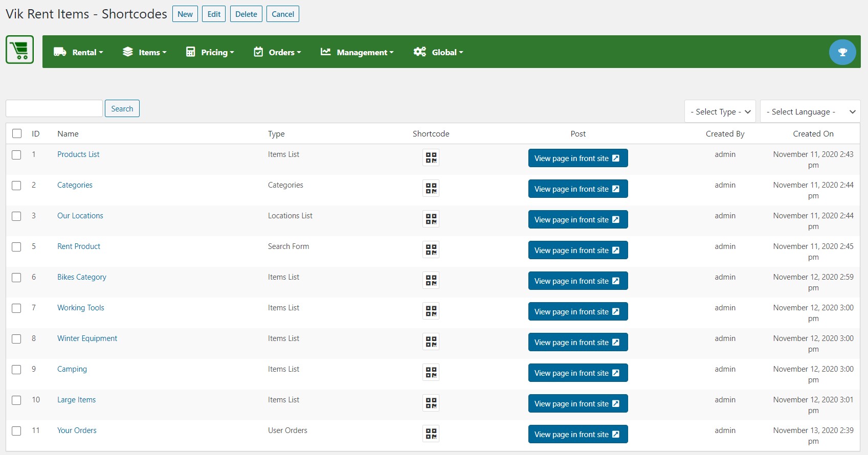
Task: Open the Select Language dropdown
Action: pyautogui.click(x=810, y=111)
